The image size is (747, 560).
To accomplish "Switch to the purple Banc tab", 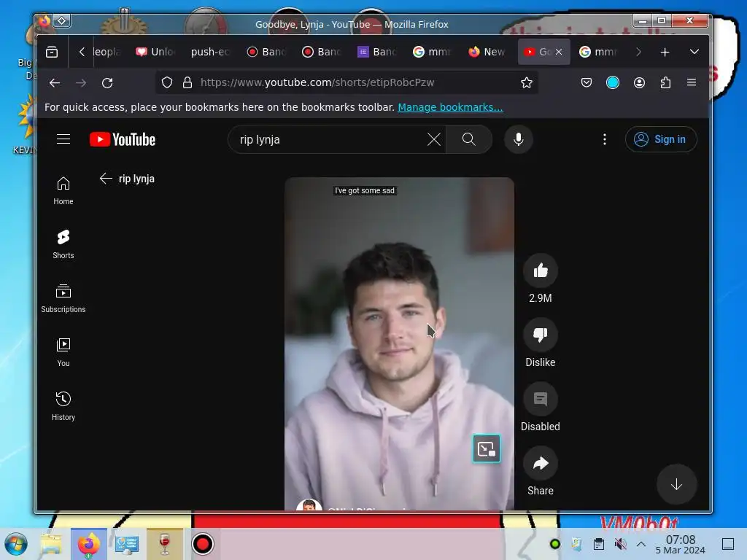I will coord(377,52).
